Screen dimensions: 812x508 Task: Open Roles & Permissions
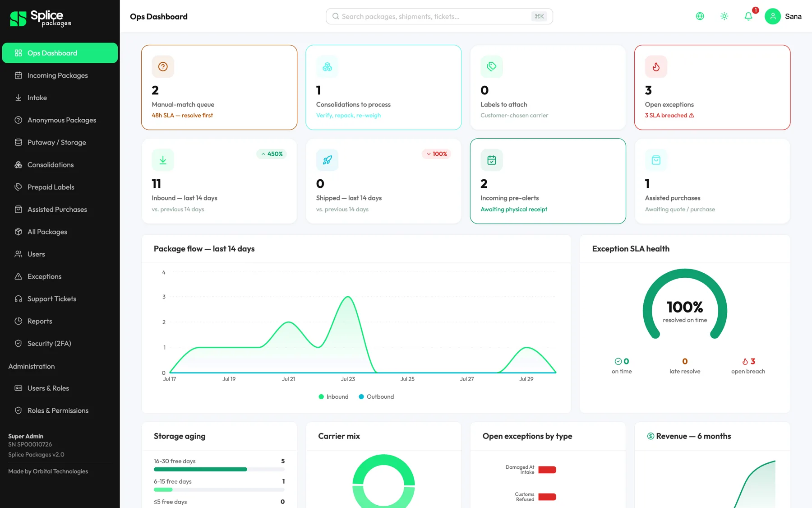60,410
